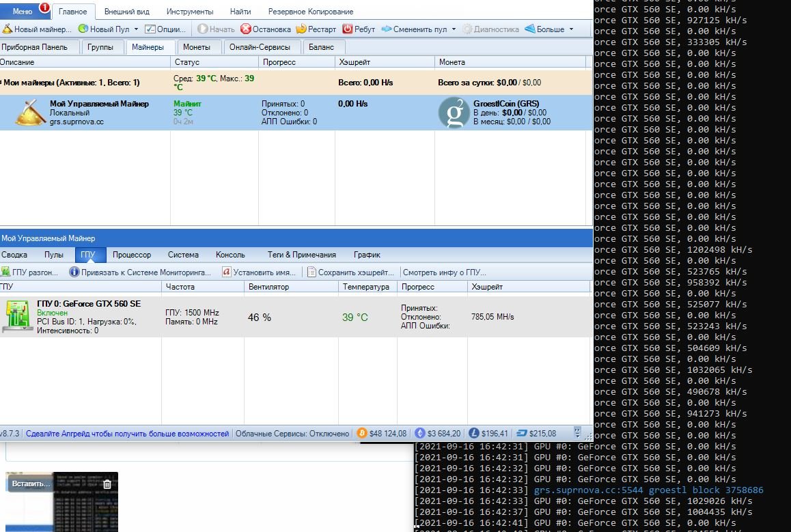Image resolution: width=791 pixels, height=532 pixels.
Task: Click the gold pickaxe miner icon
Action: pos(31,112)
